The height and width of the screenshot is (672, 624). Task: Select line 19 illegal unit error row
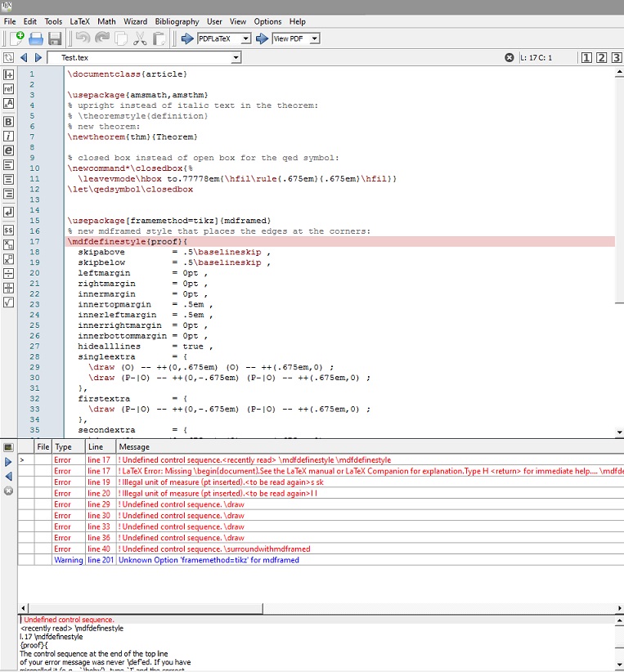coord(321,482)
